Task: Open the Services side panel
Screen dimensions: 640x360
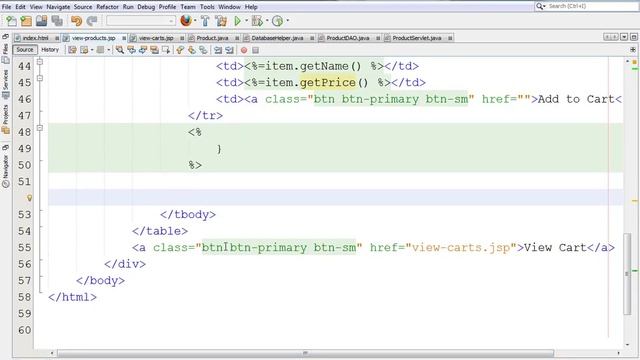Action: click(5, 84)
